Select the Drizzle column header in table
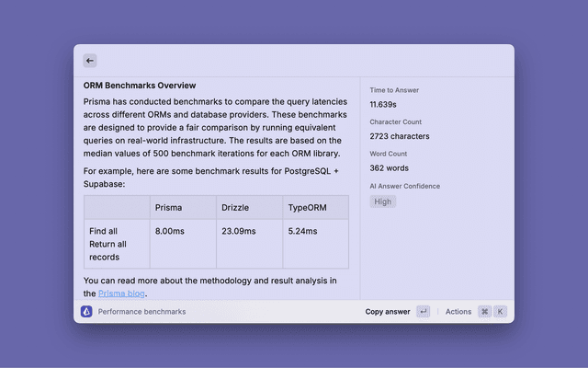The height and width of the screenshot is (368, 588). [x=235, y=208]
